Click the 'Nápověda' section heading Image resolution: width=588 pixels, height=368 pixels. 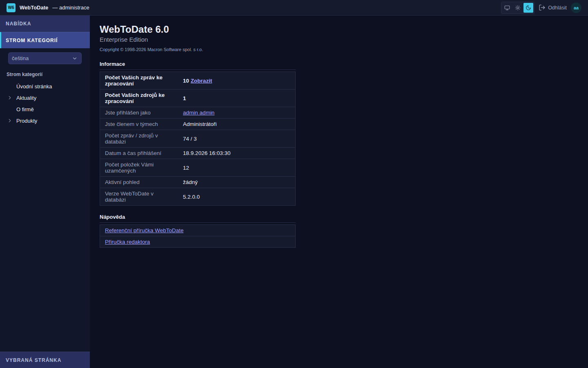[x=112, y=217]
